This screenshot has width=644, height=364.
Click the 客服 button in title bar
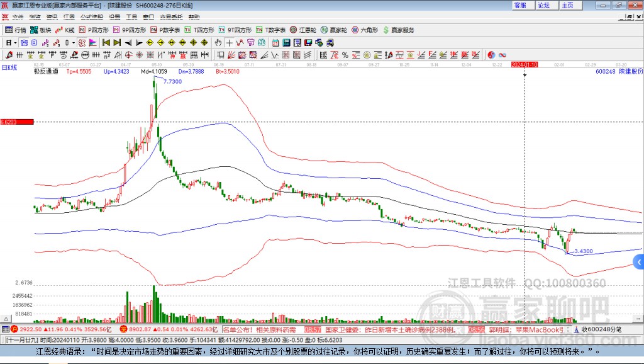(x=523, y=5)
